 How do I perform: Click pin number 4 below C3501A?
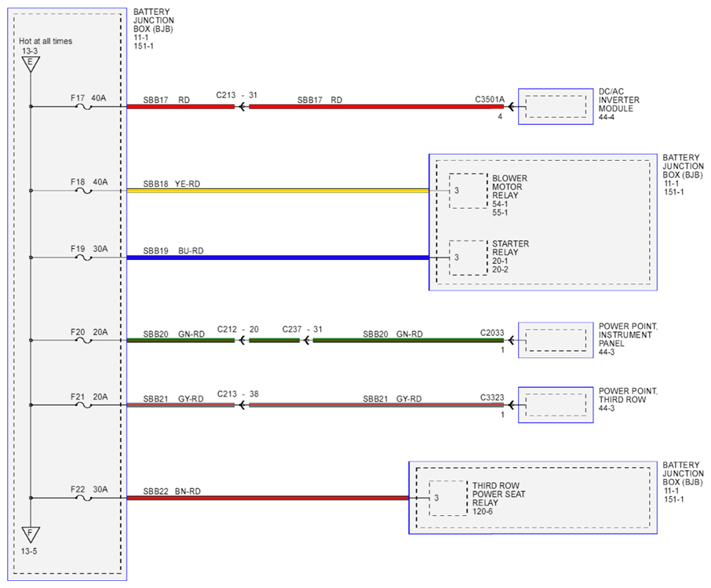point(500,117)
